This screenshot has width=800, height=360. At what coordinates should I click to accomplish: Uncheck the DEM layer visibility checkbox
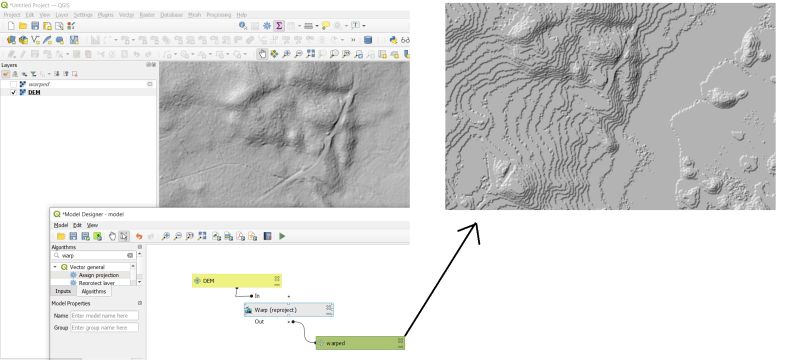coord(14,92)
